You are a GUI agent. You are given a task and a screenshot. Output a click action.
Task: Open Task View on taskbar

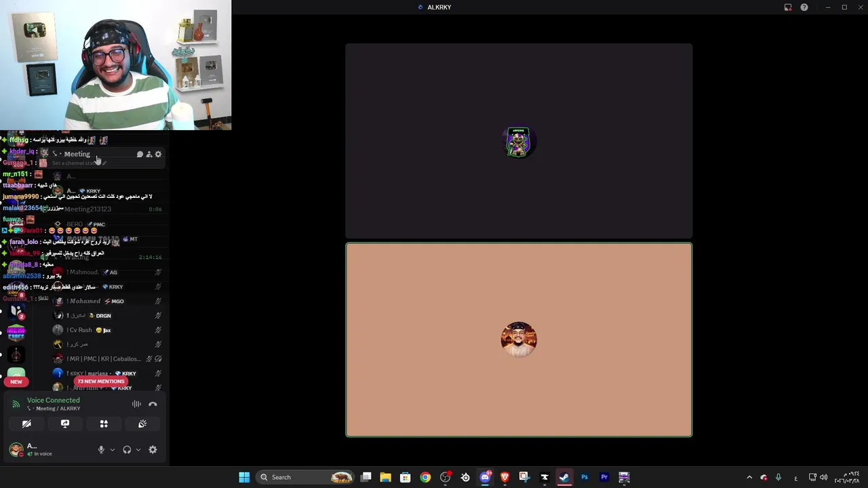(366, 477)
